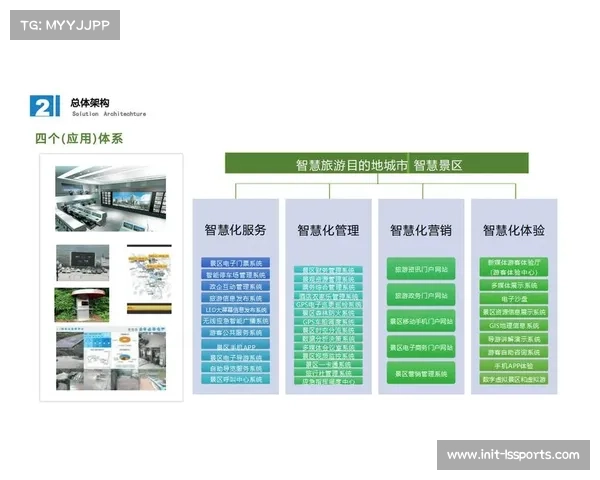
Task: Click the green 四个(应用)体系 heading
Action: [x=79, y=139]
